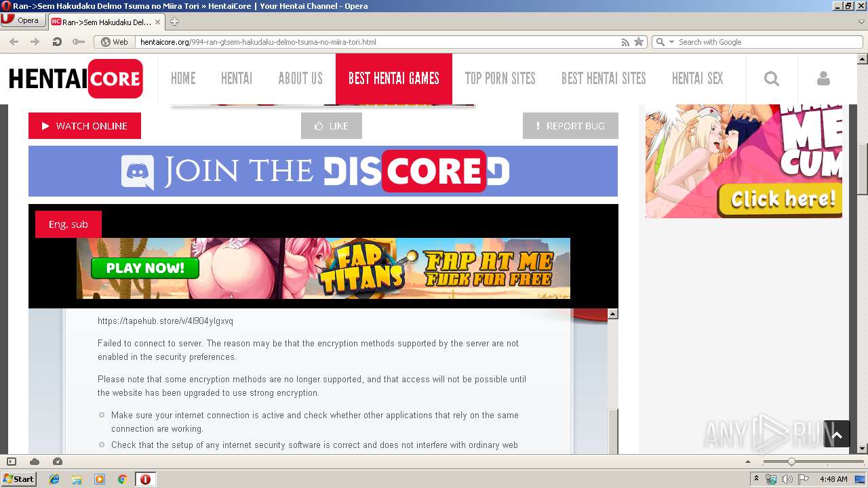The height and width of the screenshot is (488, 868).
Task: Click the scroll-to-top arrow button
Action: pos(837,434)
